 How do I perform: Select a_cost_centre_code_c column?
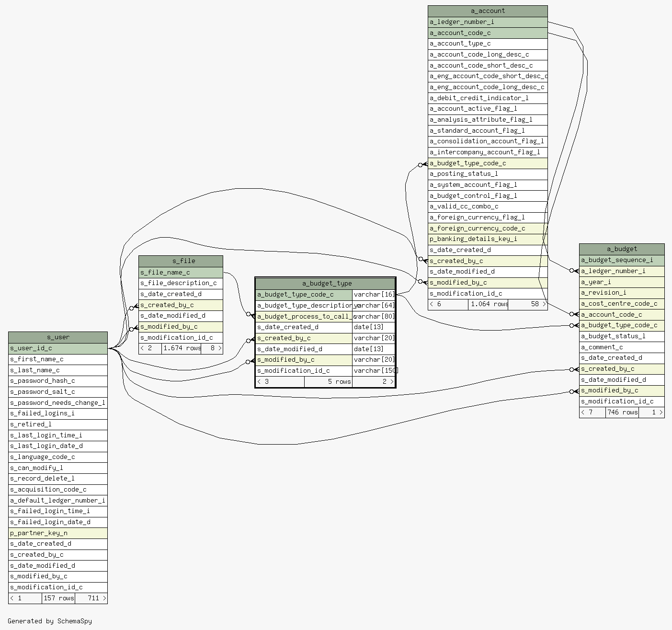click(622, 304)
